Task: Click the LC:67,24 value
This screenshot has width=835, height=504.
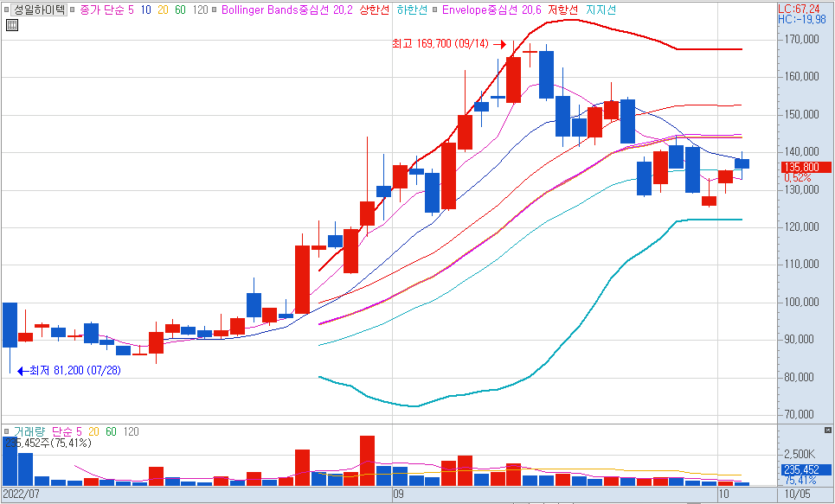Action: (x=799, y=9)
